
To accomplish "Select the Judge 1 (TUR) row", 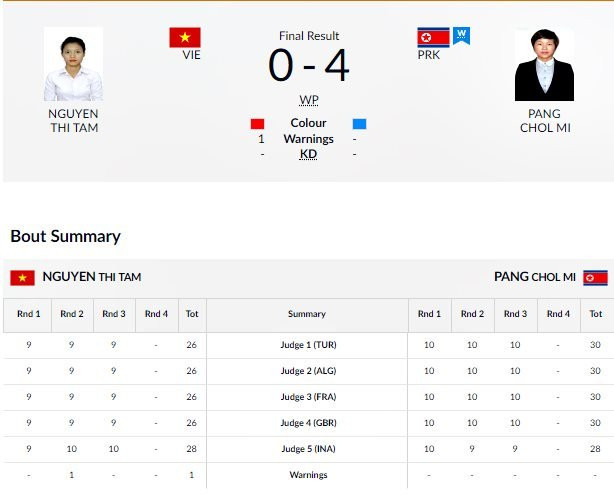I will (x=307, y=345).
